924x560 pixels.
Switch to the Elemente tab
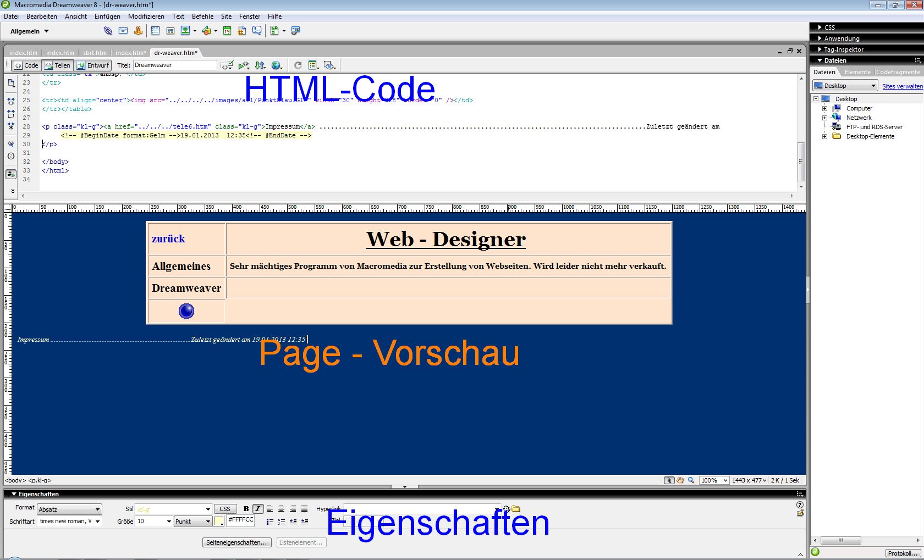857,72
